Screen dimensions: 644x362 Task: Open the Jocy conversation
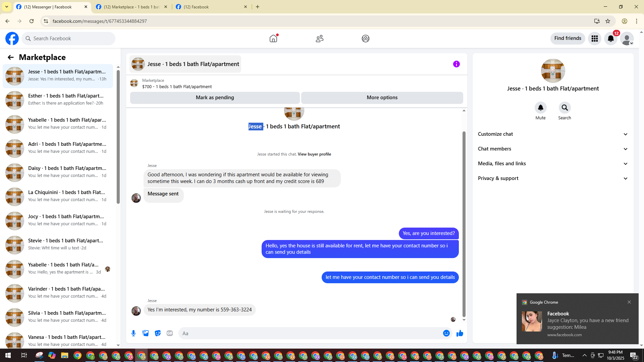[x=58, y=221]
